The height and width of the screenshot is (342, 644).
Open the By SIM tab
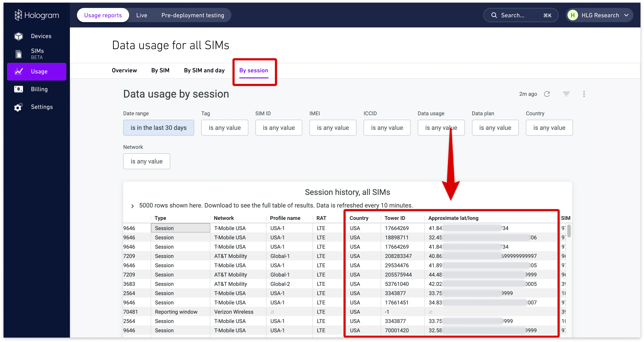pyautogui.click(x=160, y=71)
